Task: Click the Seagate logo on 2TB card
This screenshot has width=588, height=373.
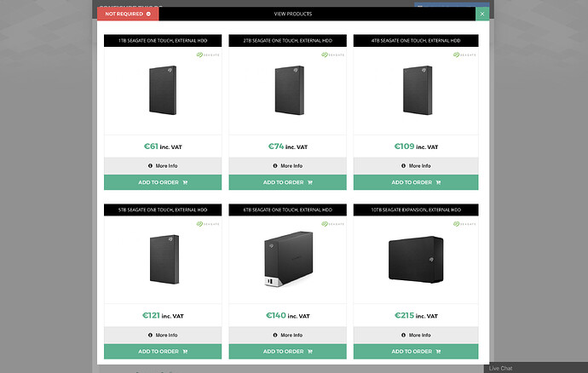Action: pos(332,55)
